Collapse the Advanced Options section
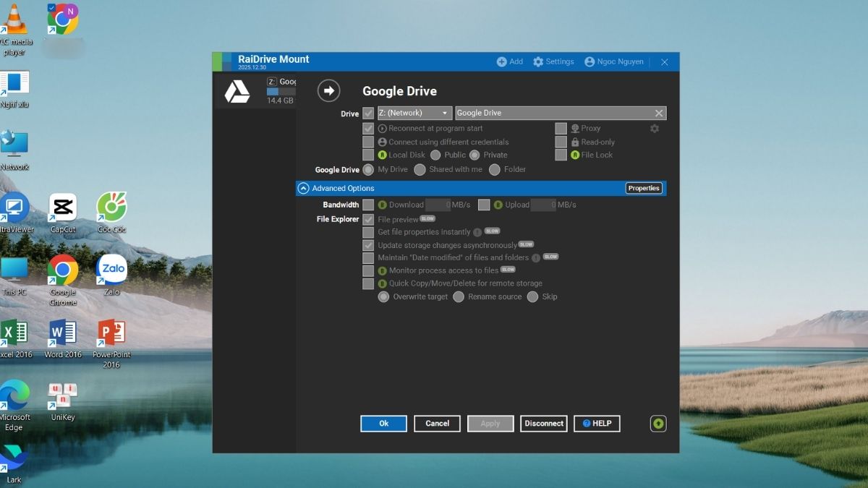Image resolution: width=868 pixels, height=488 pixels. tap(304, 188)
